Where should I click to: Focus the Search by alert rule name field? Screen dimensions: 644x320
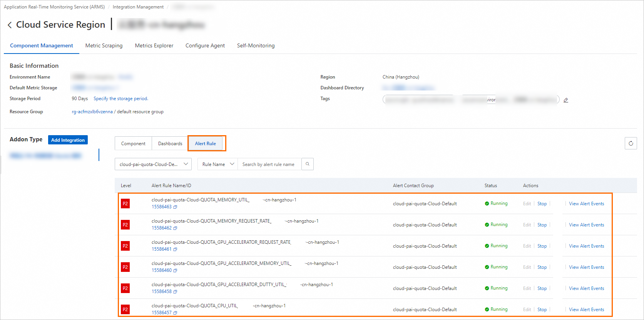269,164
